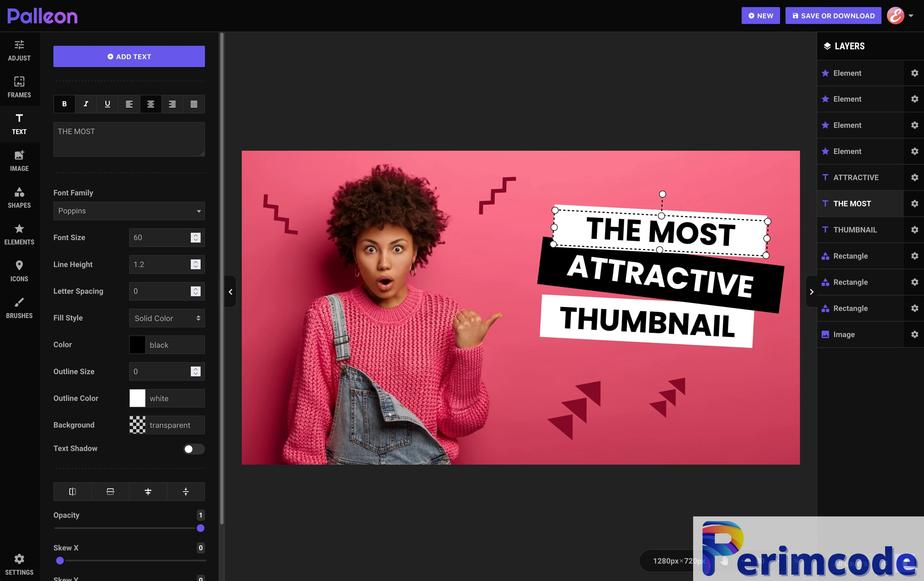Click the ATTRACTIVE layer settings gear
The height and width of the screenshot is (581, 924).
pyautogui.click(x=914, y=177)
